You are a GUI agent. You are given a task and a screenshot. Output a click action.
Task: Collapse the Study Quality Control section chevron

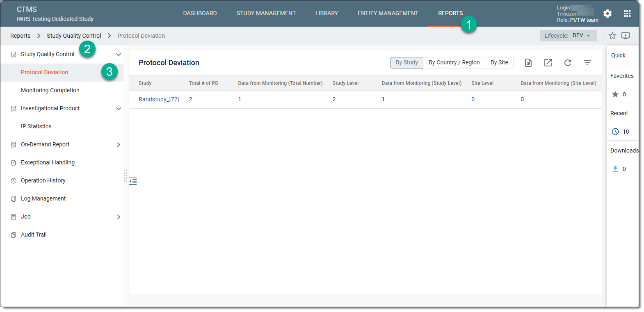click(x=119, y=55)
